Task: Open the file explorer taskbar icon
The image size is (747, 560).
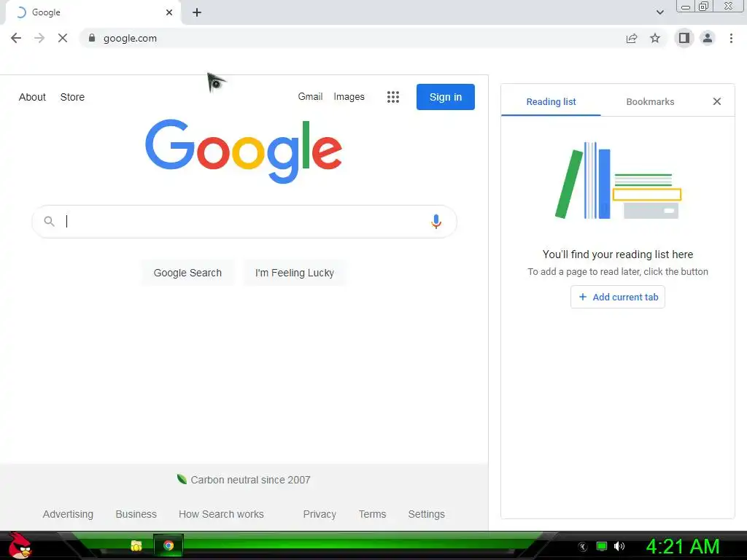Action: tap(136, 545)
